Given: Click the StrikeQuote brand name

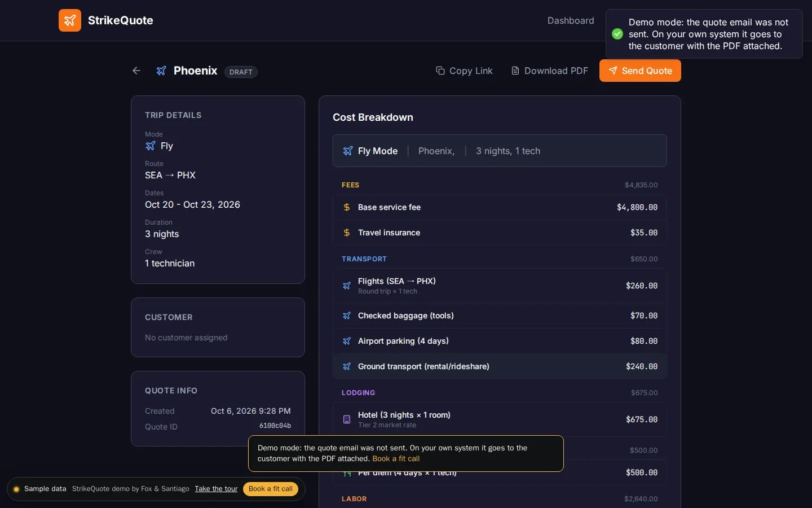Looking at the screenshot, I should click(121, 20).
